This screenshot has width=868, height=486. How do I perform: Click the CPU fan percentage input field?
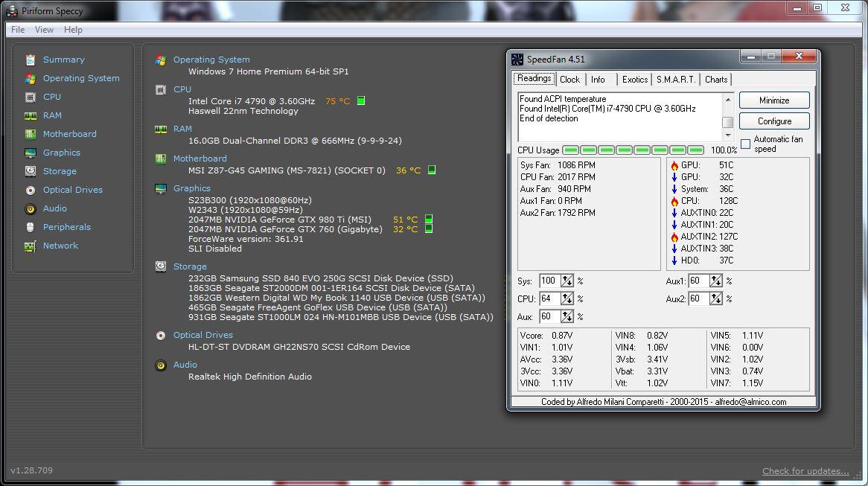[549, 299]
